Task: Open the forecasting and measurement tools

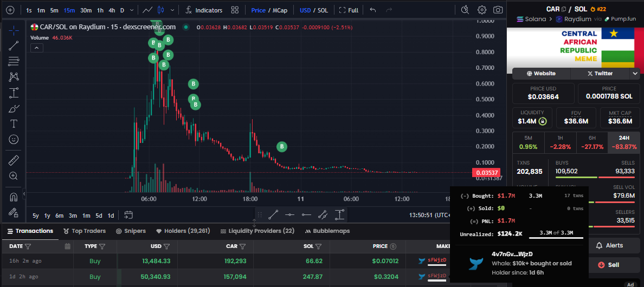Action: (x=14, y=93)
